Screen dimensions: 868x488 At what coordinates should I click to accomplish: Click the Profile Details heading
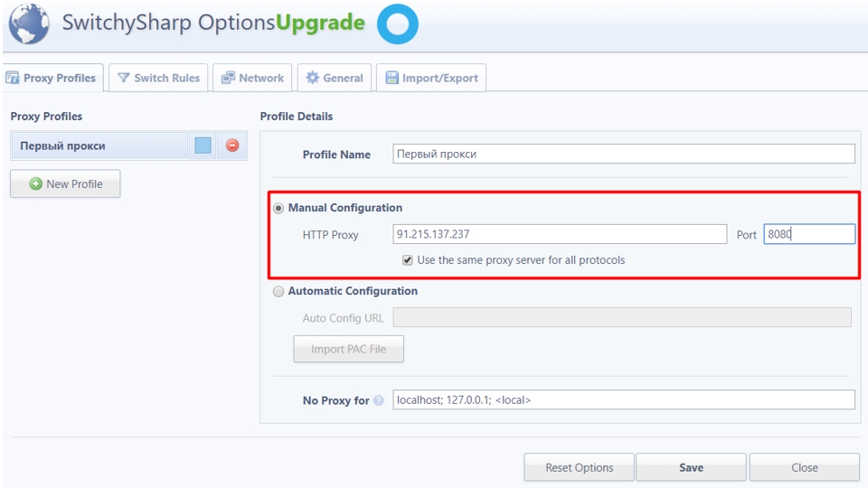297,117
